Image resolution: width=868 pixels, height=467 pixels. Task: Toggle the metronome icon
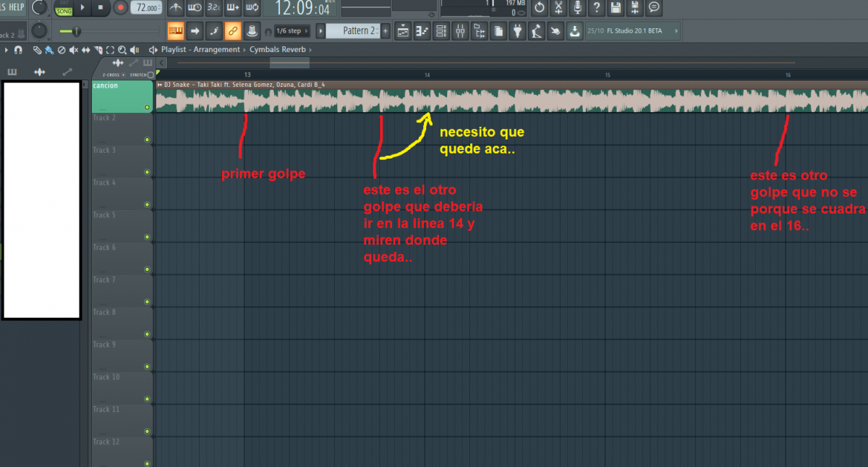(x=176, y=8)
